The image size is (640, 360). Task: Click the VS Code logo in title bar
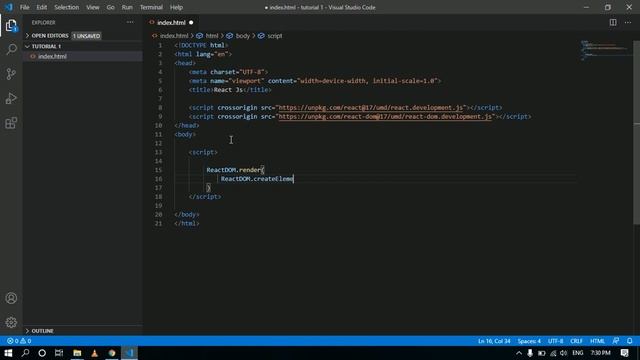pyautogui.click(x=9, y=7)
